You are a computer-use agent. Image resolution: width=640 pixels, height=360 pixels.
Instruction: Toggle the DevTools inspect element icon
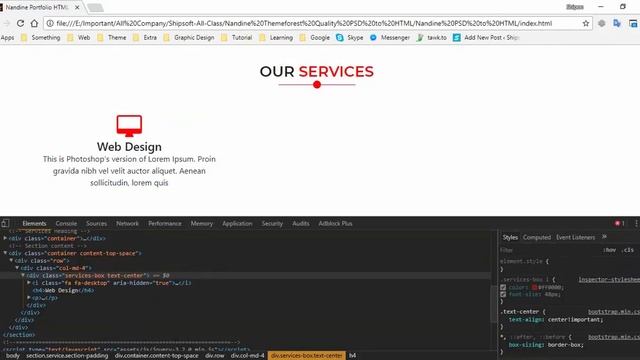(5, 223)
